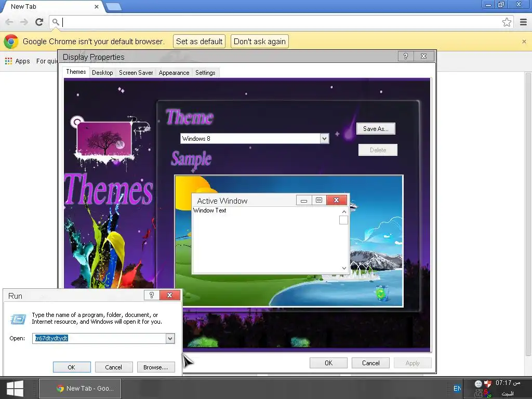Viewport: 532px width, 399px height.
Task: Click the sample window red close button
Action: (x=337, y=200)
